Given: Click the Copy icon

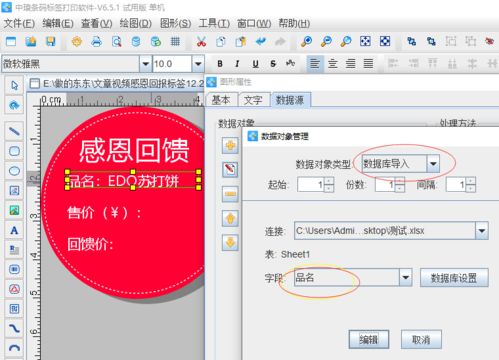Looking at the screenshot, I should pyautogui.click(x=221, y=42).
